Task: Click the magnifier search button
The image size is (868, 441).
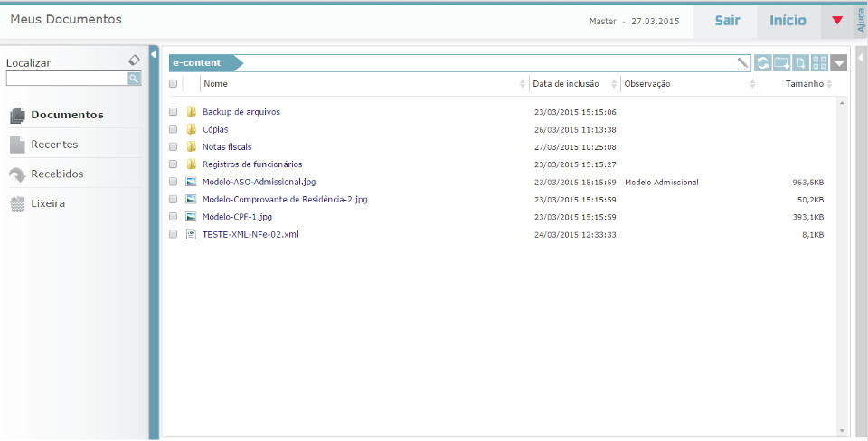Action: (x=134, y=79)
